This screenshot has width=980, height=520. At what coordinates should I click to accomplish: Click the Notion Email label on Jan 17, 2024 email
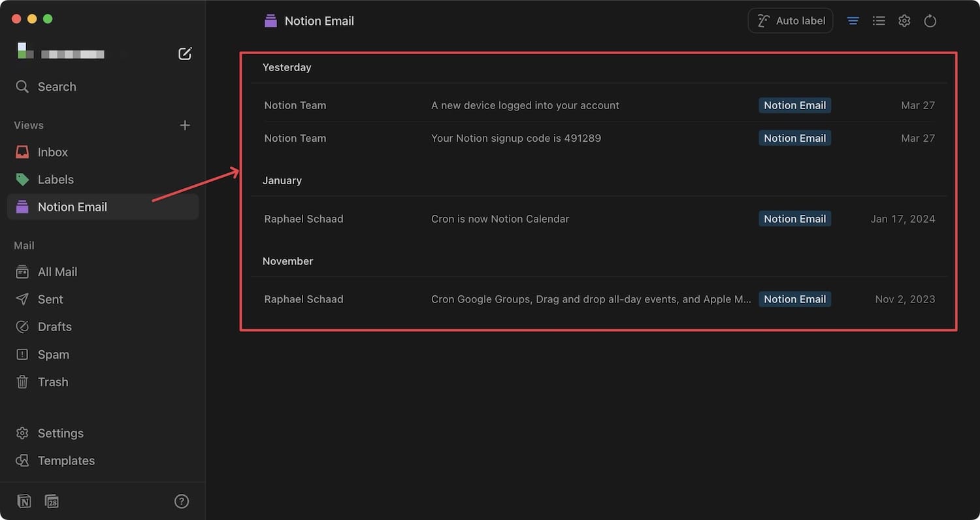(795, 219)
